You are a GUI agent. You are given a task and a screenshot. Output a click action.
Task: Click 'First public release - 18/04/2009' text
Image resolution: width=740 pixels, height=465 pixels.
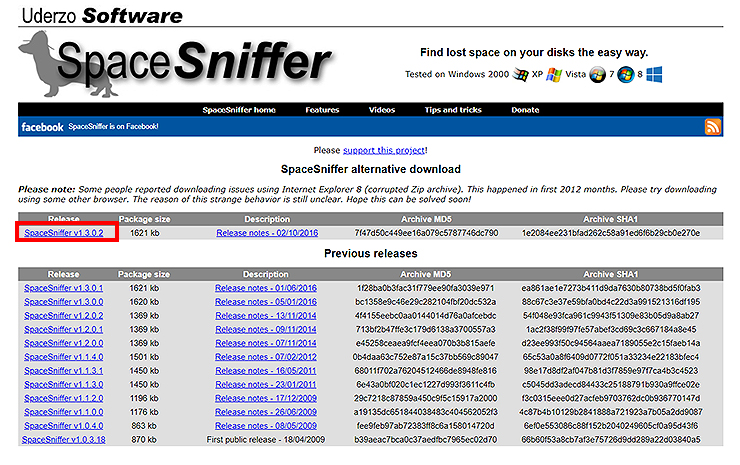point(266,440)
